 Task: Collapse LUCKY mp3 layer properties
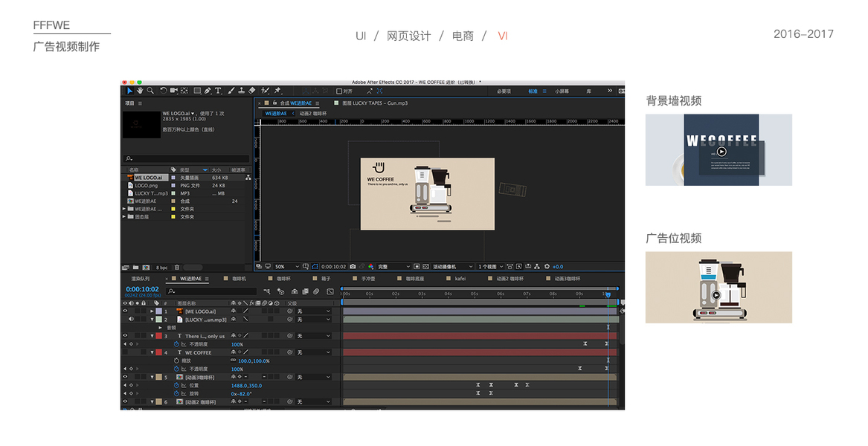click(x=152, y=320)
